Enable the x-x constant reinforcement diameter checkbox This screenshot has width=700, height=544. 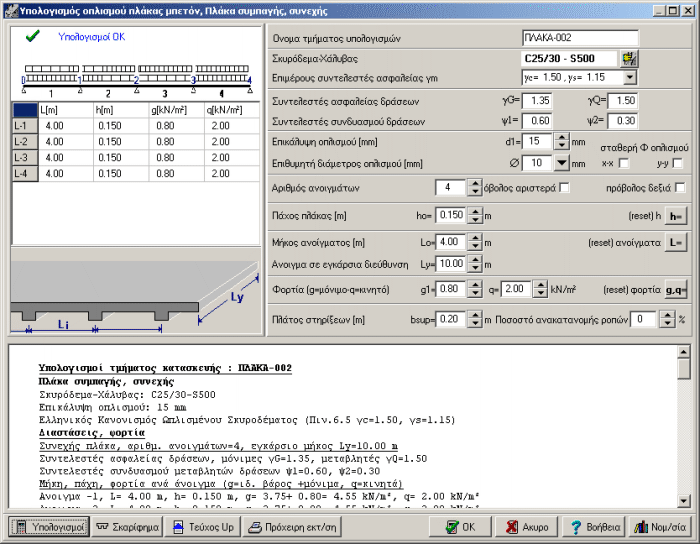click(x=624, y=163)
